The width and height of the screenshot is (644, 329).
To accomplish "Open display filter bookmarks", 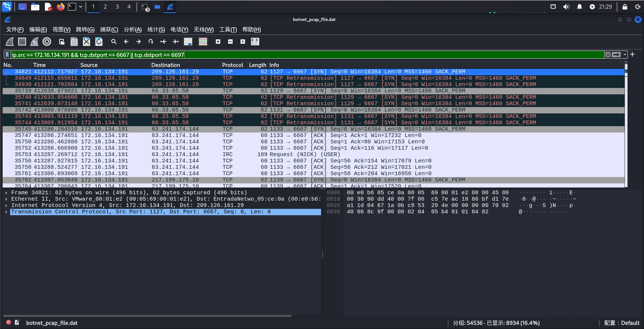I will 7,55.
